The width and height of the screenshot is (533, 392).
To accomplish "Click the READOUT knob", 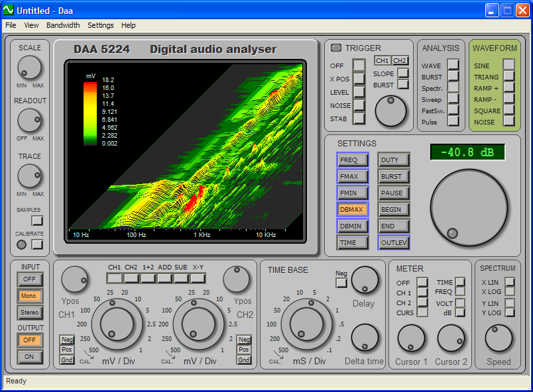I will pyautogui.click(x=29, y=121).
